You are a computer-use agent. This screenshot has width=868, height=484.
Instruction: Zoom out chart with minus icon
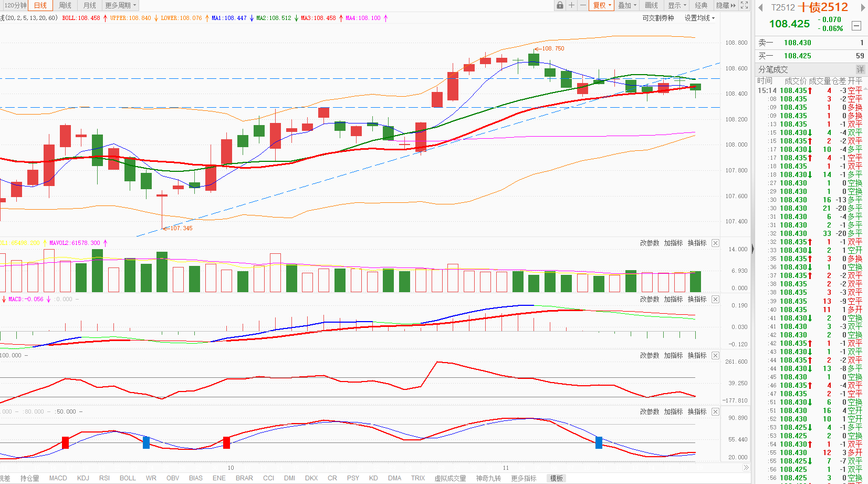[x=583, y=5]
